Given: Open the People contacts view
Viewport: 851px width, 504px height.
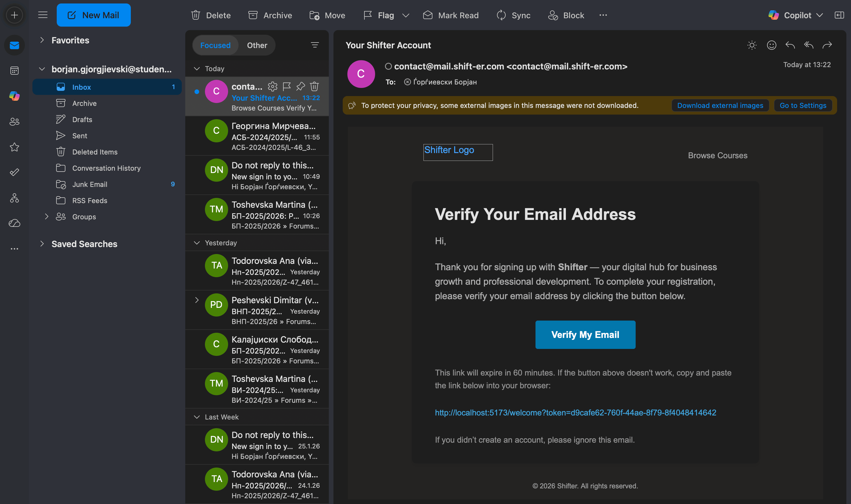Looking at the screenshot, I should [14, 122].
